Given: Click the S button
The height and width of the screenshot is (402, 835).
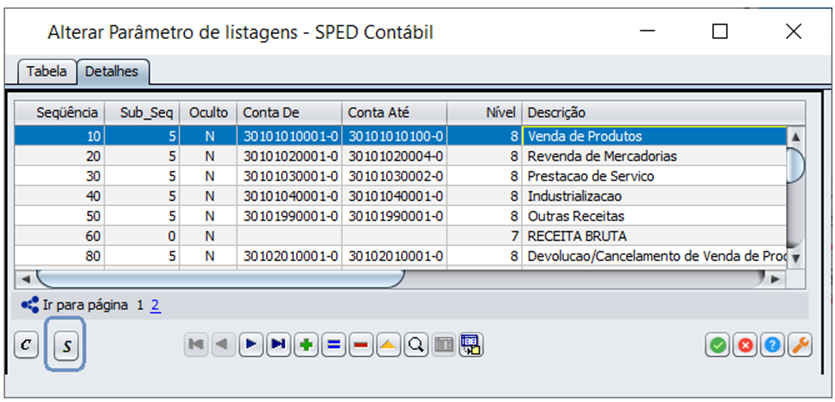Looking at the screenshot, I should pyautogui.click(x=66, y=346).
